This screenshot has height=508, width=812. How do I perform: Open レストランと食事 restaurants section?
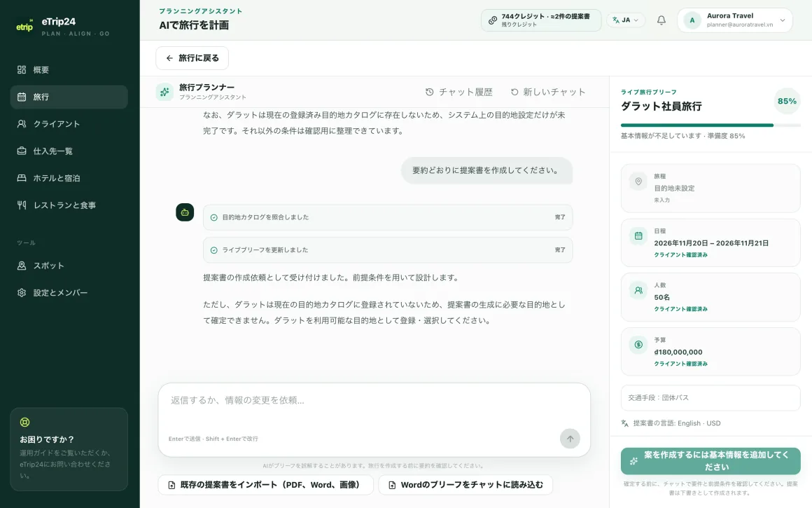coord(69,205)
